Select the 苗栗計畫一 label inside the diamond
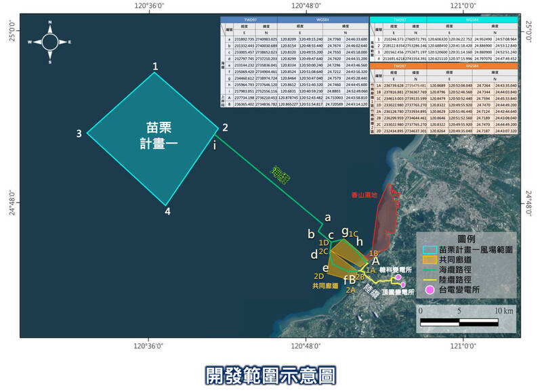 pyautogui.click(x=154, y=133)
